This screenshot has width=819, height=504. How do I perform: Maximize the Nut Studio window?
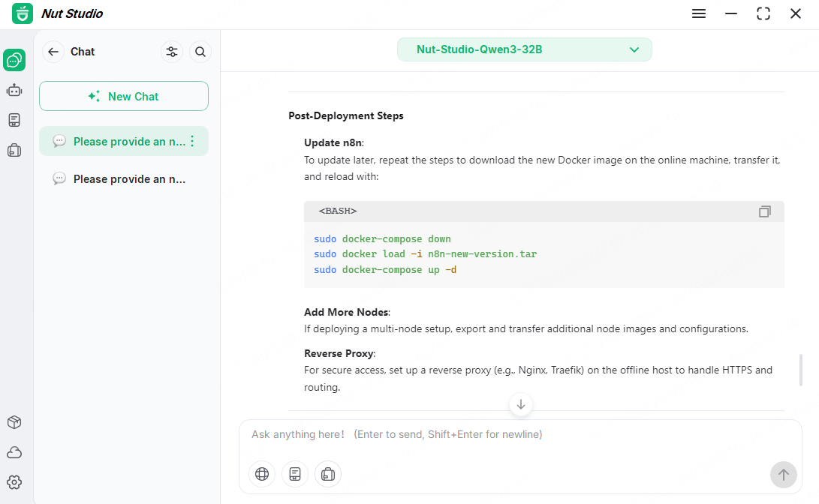point(763,13)
